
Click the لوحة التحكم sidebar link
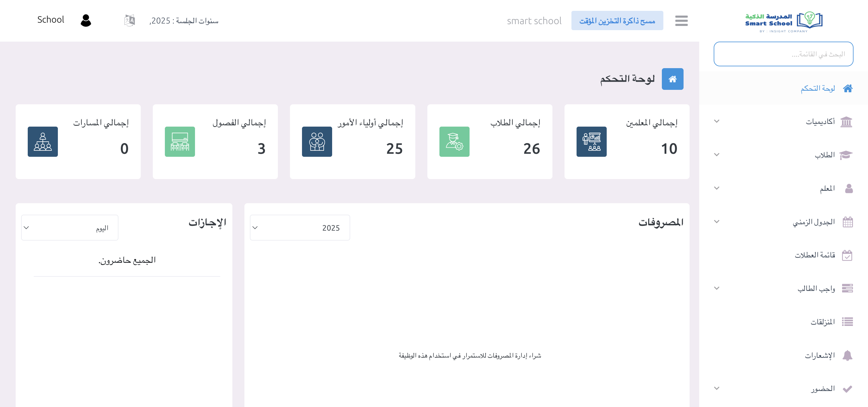pyautogui.click(x=818, y=88)
